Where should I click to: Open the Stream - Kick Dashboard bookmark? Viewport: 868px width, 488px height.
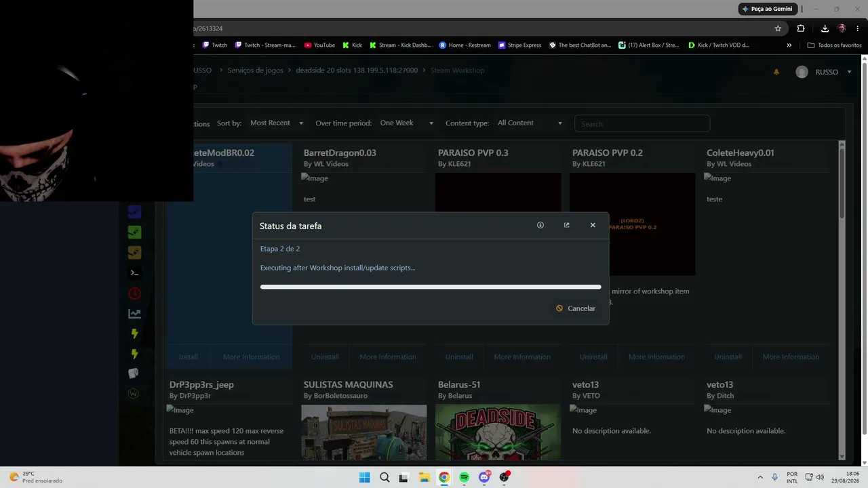coord(400,45)
